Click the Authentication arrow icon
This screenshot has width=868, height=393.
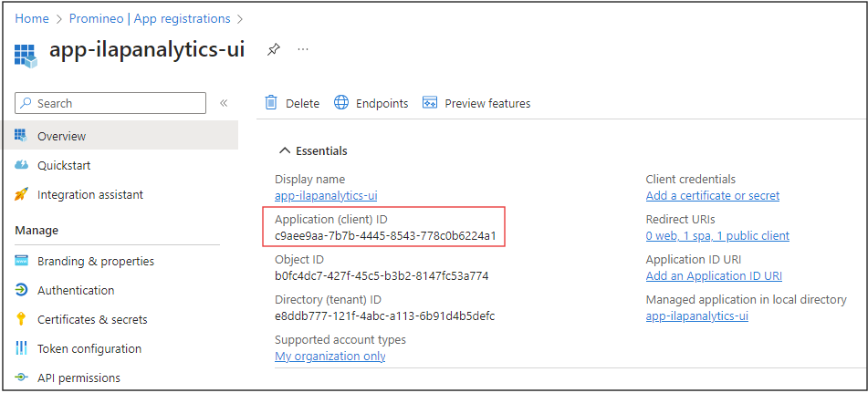coord(21,290)
